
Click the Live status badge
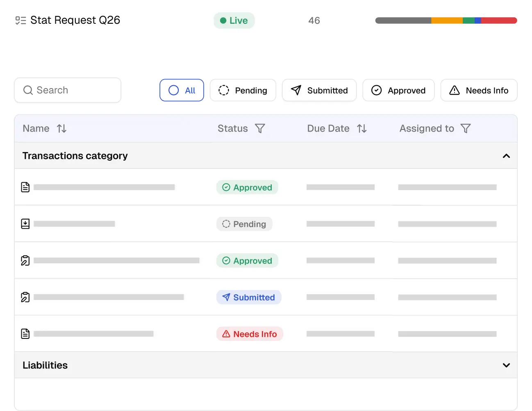[x=234, y=20]
